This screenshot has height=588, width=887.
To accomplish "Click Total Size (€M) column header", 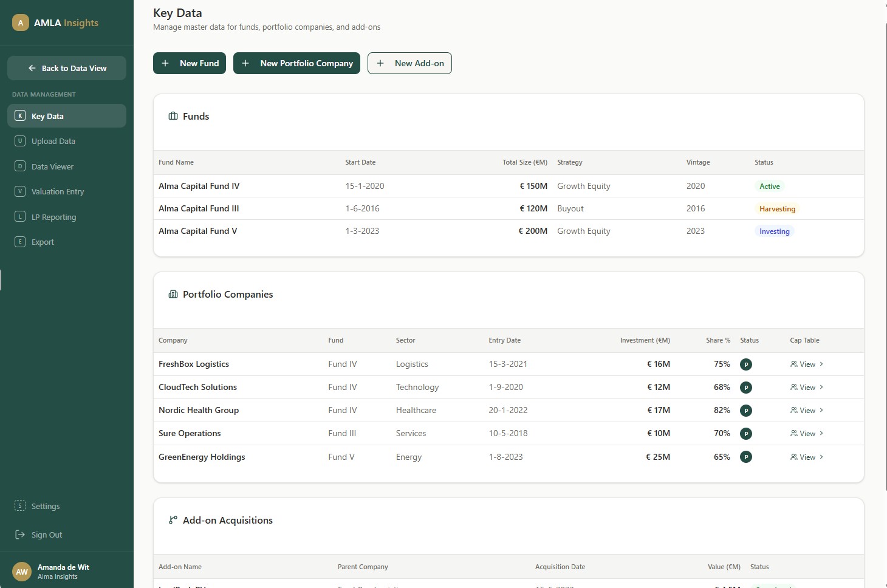I will (525, 162).
